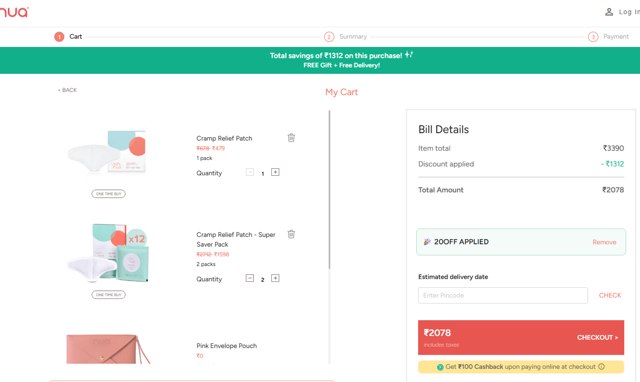The height and width of the screenshot is (382, 640).
Task: Click ONE TIME BUY tag under Cramp Relief Patch
Action: (x=109, y=193)
